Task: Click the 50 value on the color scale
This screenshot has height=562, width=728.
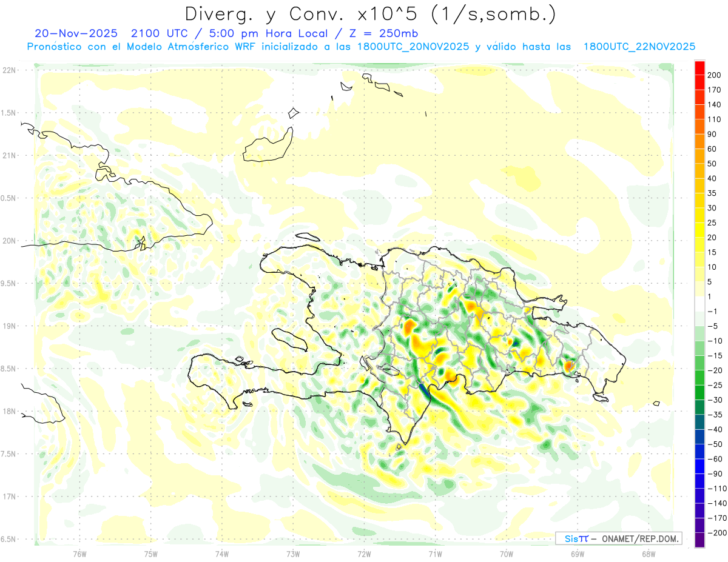Action: pyautogui.click(x=712, y=164)
